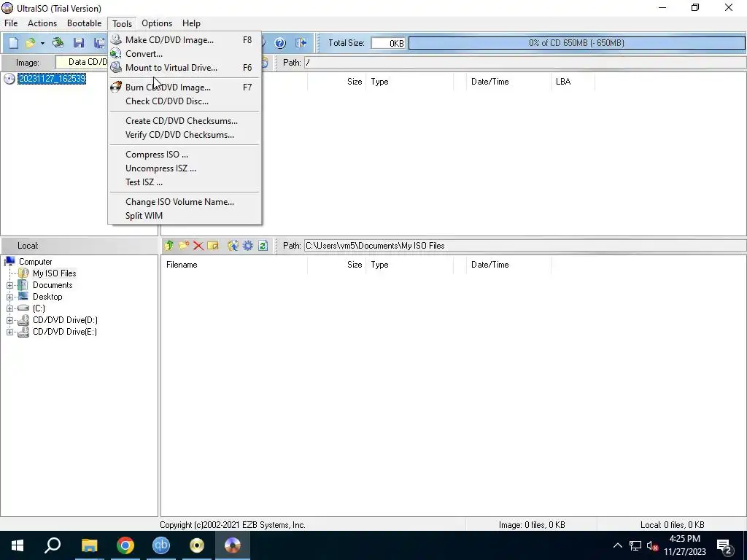Sort lower list by Filename column
747x560 pixels.
coord(234,265)
